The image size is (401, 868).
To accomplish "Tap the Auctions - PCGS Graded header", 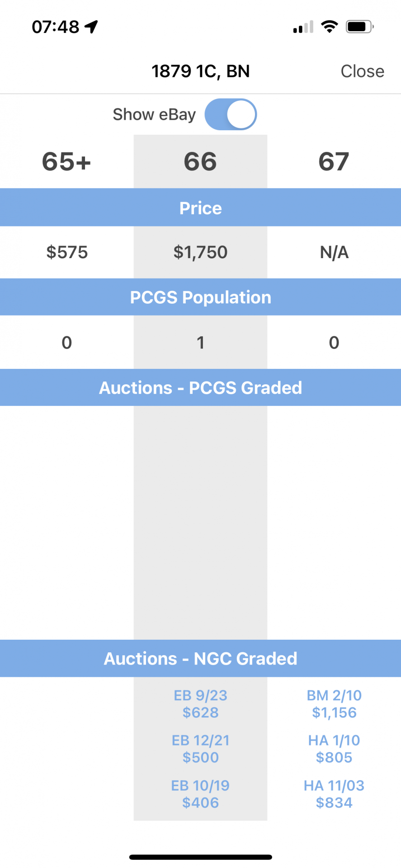I will (200, 387).
